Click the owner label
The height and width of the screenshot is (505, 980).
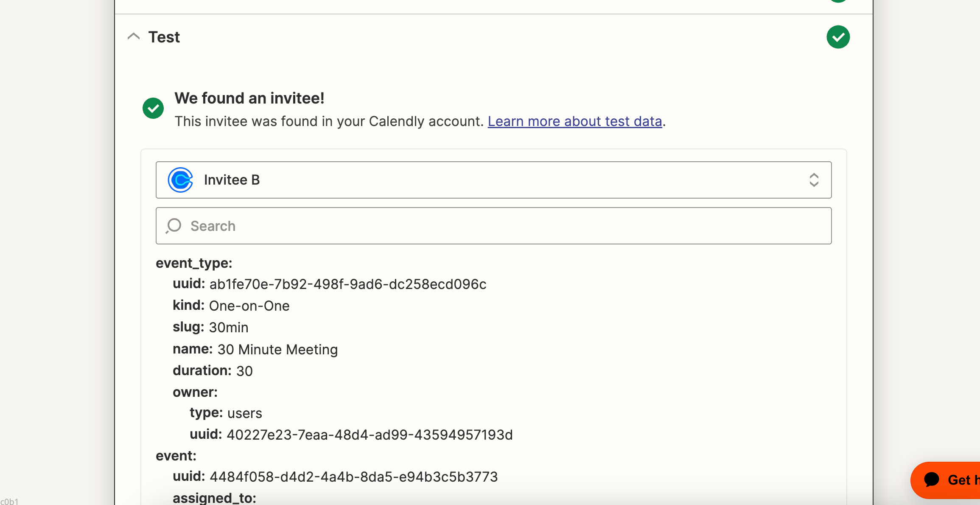click(x=195, y=392)
